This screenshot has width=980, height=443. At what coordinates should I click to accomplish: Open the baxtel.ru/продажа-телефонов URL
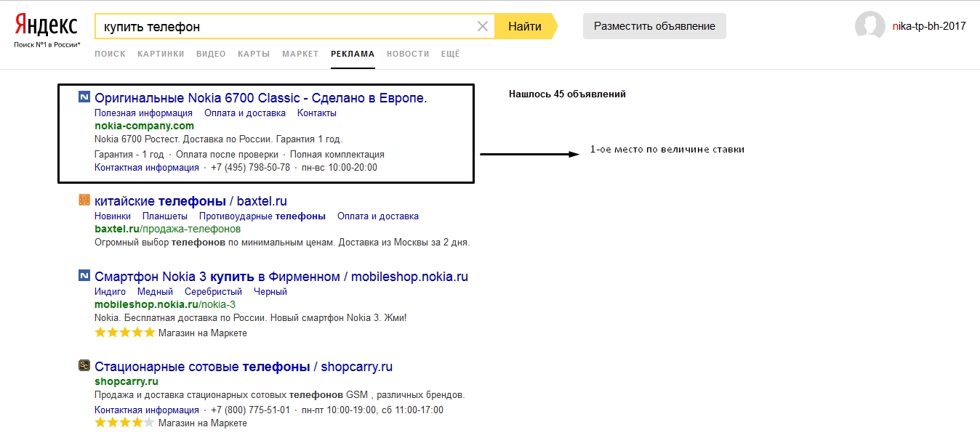pyautogui.click(x=167, y=229)
